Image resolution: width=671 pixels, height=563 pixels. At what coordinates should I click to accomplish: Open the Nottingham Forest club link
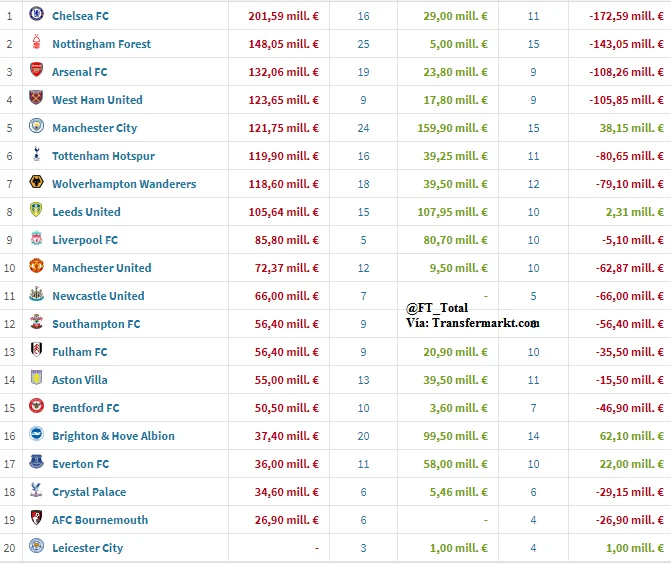(x=101, y=44)
